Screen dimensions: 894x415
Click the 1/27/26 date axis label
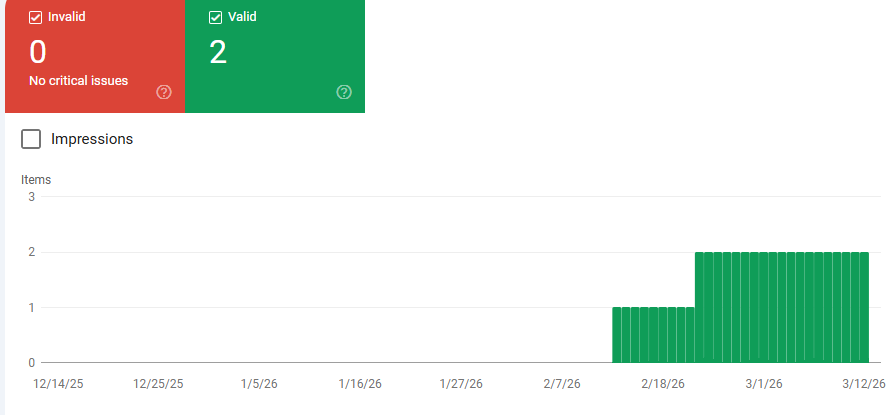pos(461,384)
